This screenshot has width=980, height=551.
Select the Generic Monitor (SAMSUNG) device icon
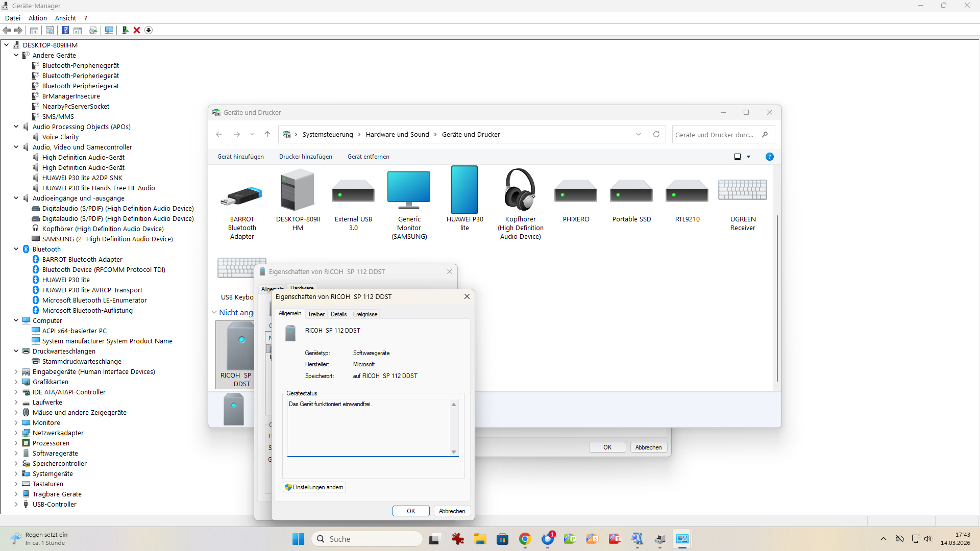(409, 190)
